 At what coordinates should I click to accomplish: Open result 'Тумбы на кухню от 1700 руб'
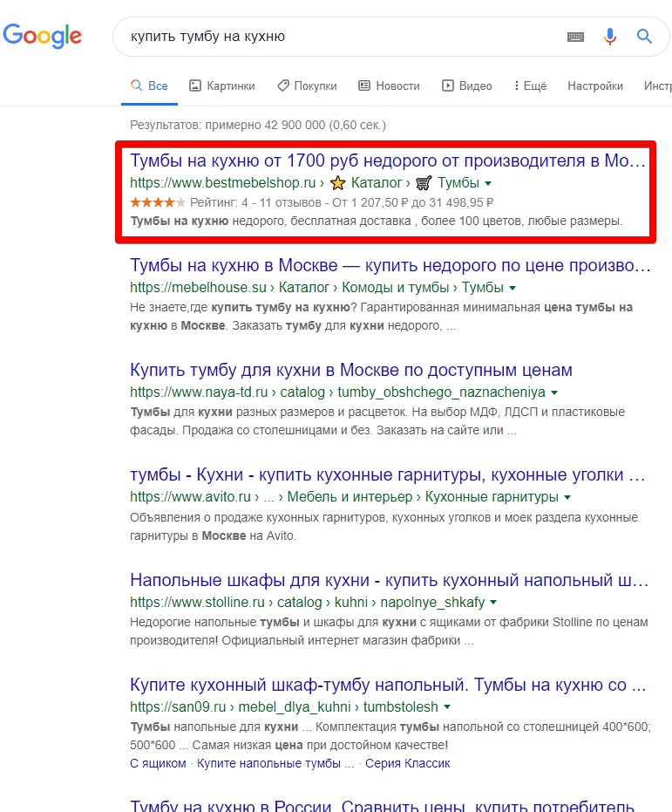tap(388, 161)
